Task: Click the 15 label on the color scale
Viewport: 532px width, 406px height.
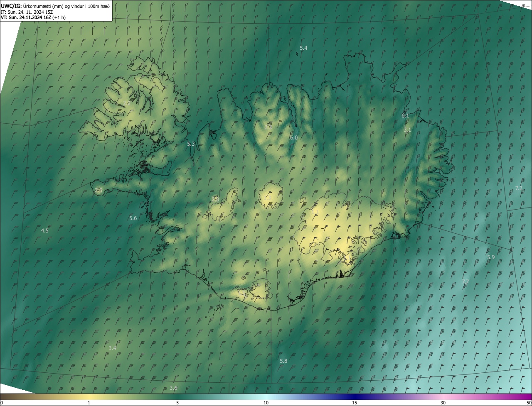Action: tap(355, 403)
